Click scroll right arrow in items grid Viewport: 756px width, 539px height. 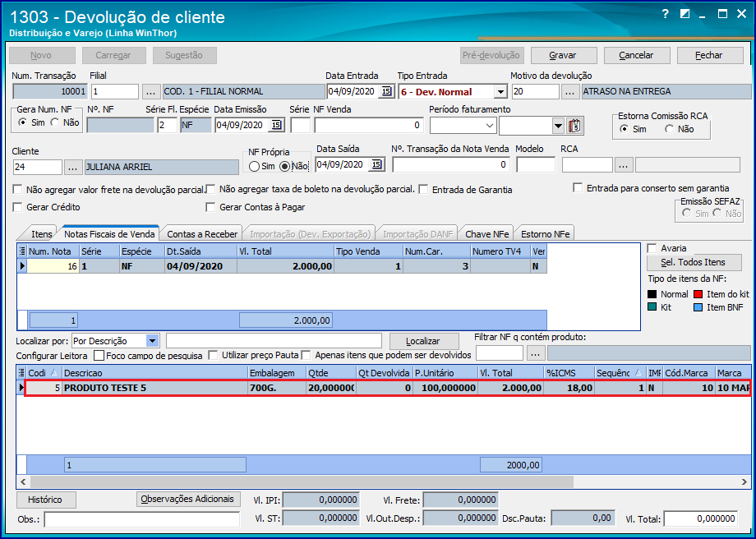click(744, 481)
